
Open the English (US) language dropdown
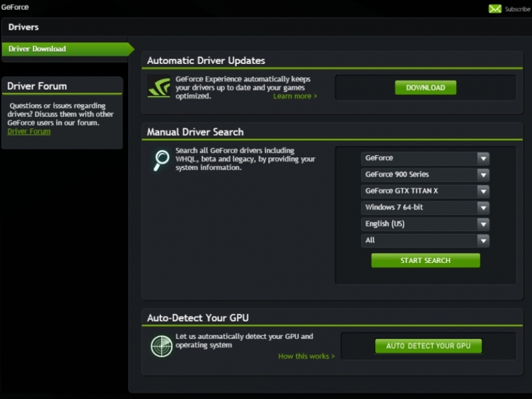click(x=425, y=224)
